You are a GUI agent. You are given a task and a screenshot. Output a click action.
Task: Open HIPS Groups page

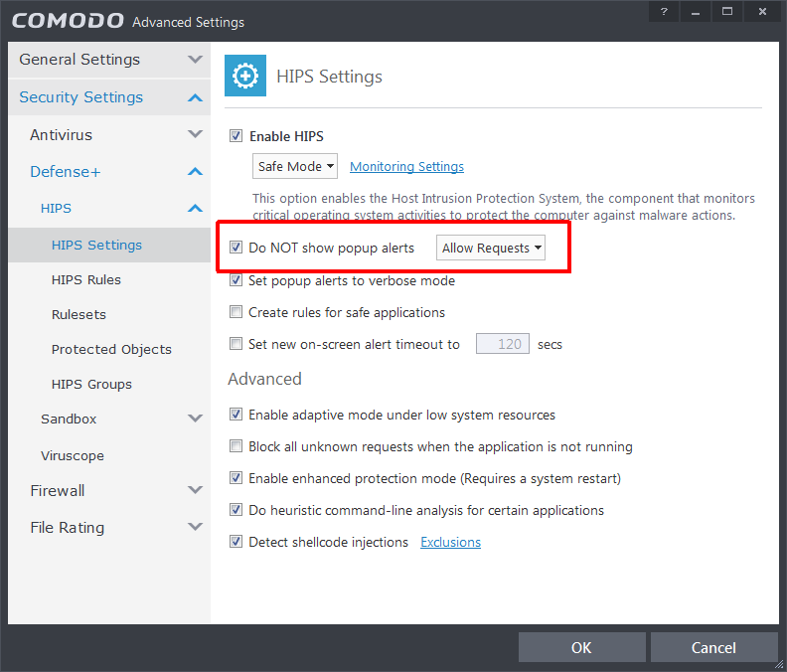91,385
